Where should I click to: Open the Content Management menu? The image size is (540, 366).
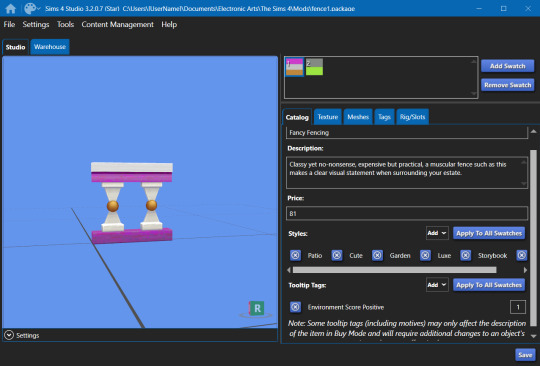click(117, 24)
